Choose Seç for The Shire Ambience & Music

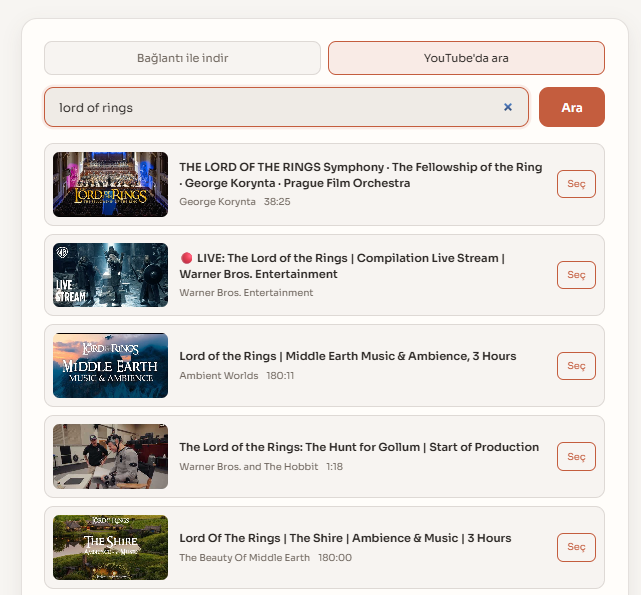tap(576, 547)
